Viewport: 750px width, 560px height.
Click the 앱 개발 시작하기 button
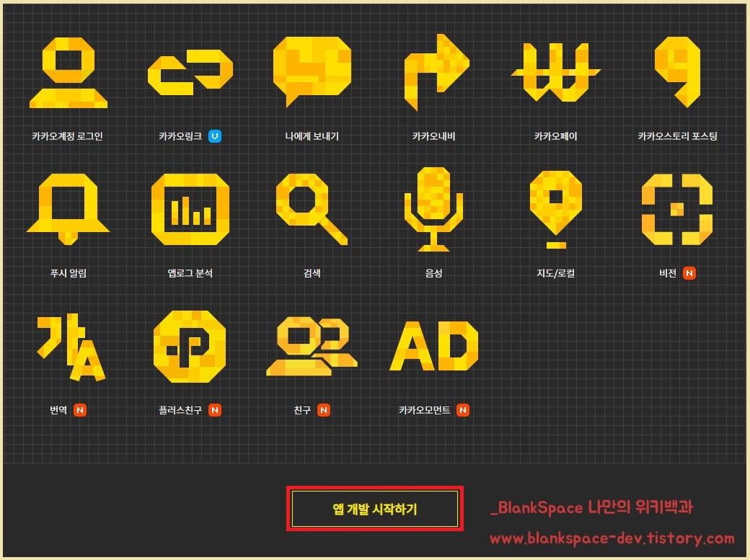(x=375, y=509)
